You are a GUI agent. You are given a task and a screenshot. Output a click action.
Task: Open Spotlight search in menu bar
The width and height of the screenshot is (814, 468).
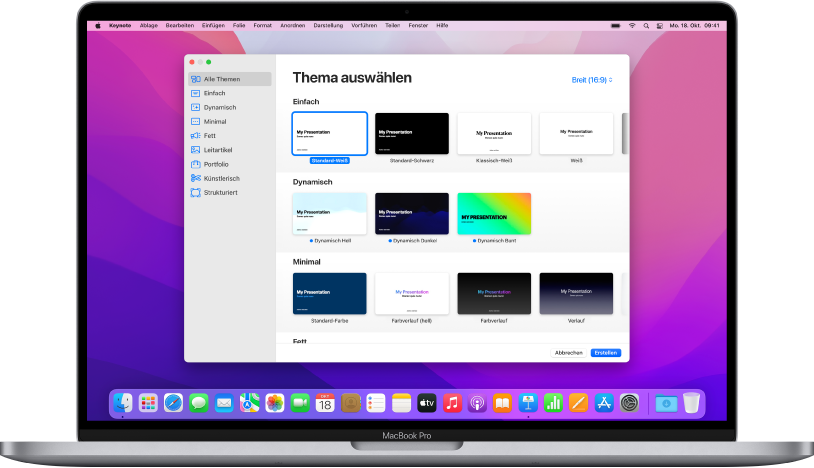click(x=646, y=25)
